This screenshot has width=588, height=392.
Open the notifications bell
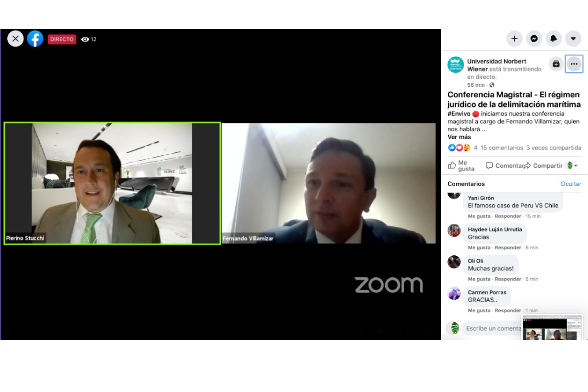[x=554, y=39]
